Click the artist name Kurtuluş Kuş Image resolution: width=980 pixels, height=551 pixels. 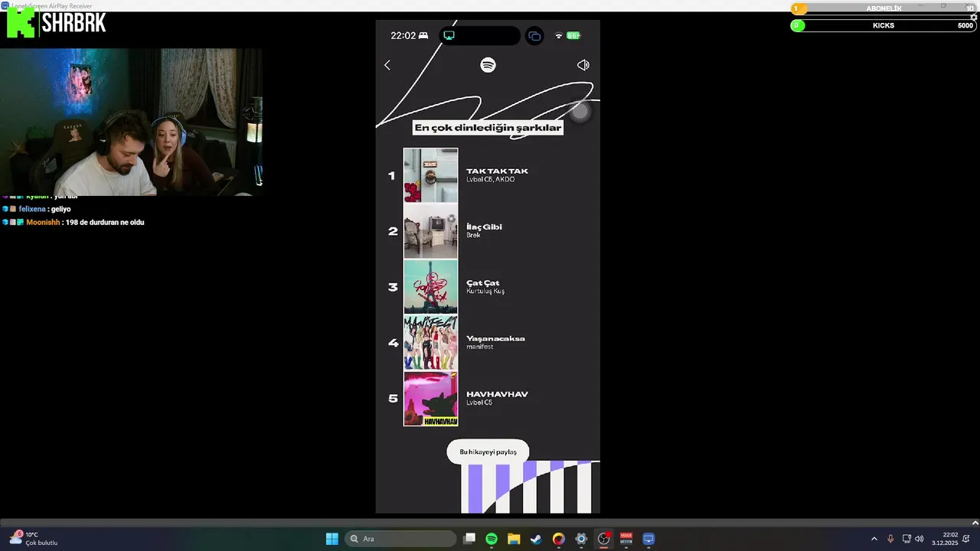click(485, 291)
